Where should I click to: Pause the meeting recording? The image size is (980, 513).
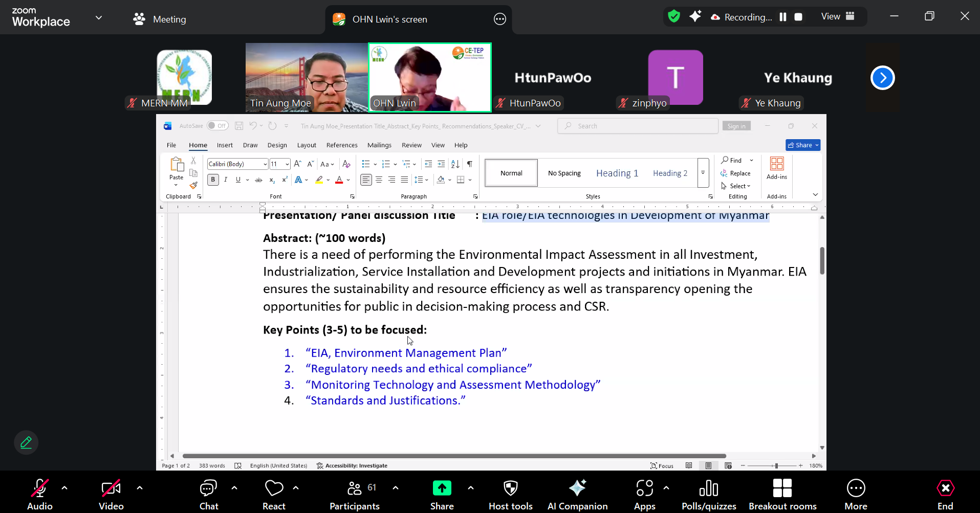tap(783, 17)
